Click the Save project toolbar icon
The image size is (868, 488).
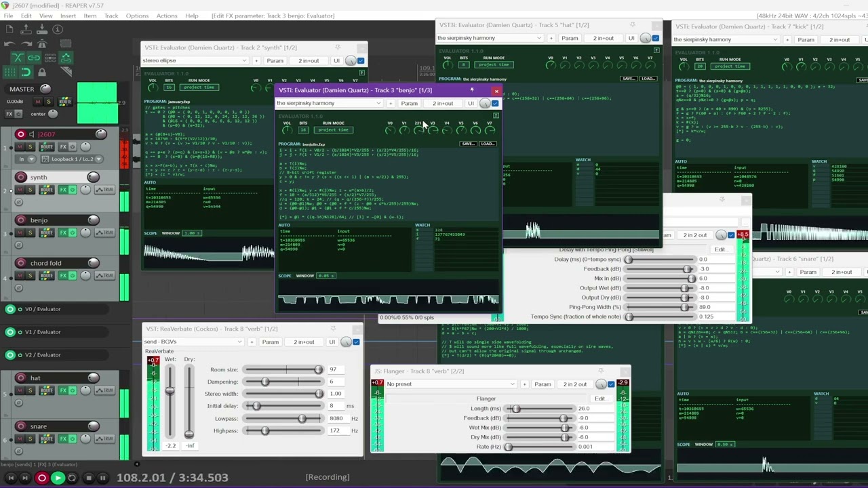coord(42,29)
